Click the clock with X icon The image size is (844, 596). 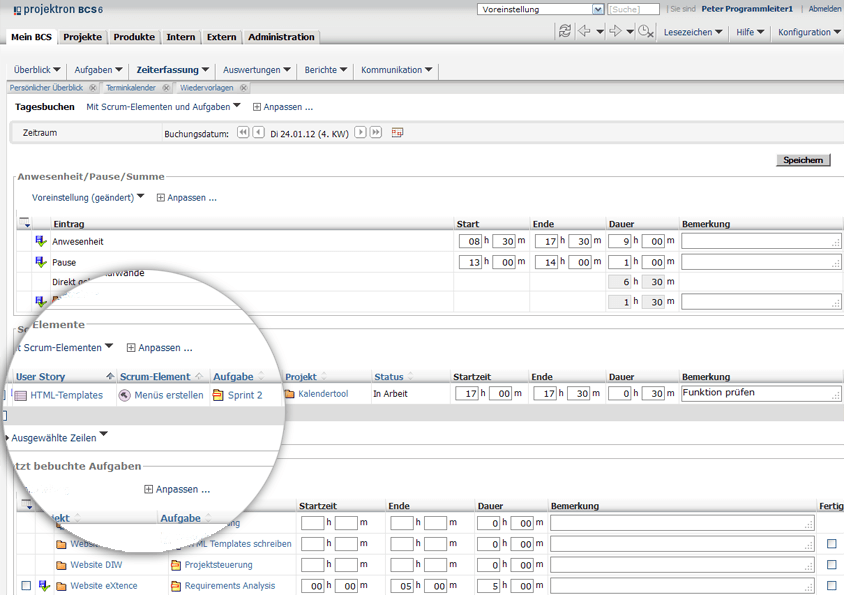coord(645,32)
